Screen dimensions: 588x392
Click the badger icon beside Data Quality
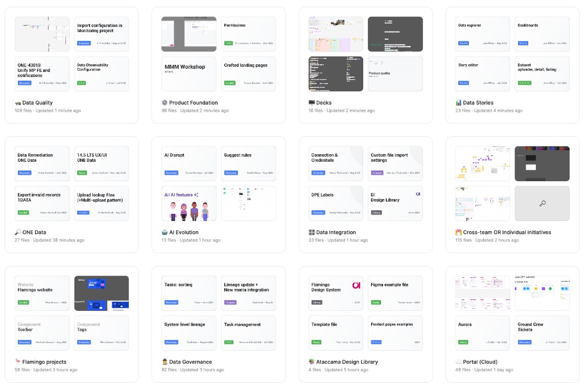pyautogui.click(x=18, y=103)
